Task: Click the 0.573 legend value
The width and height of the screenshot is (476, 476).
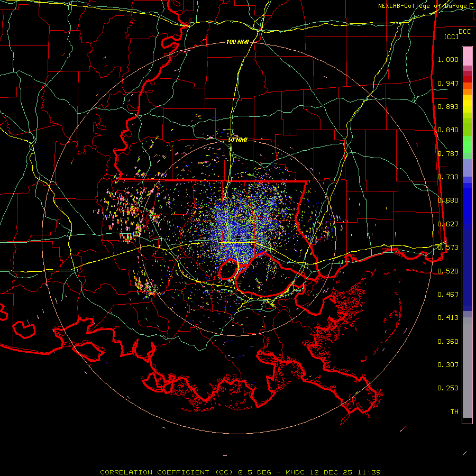Action: pyautogui.click(x=448, y=248)
